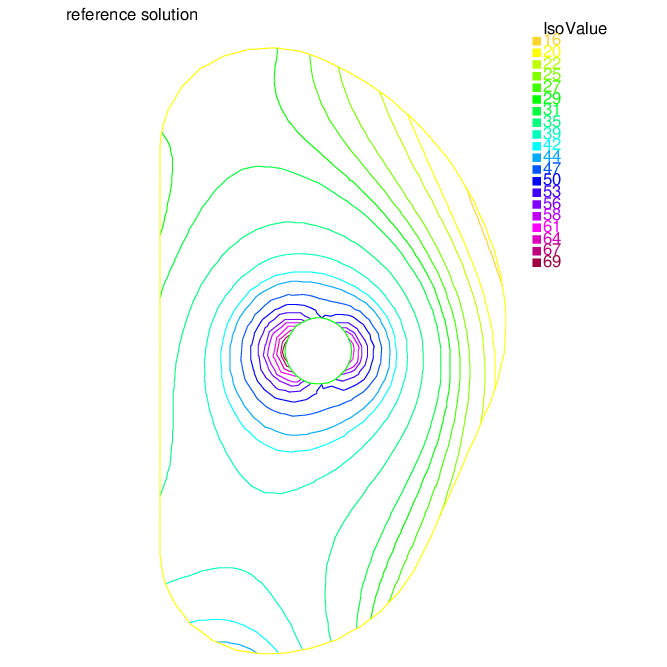Click the legend number 20
This screenshot has height=667, width=667.
552,52
